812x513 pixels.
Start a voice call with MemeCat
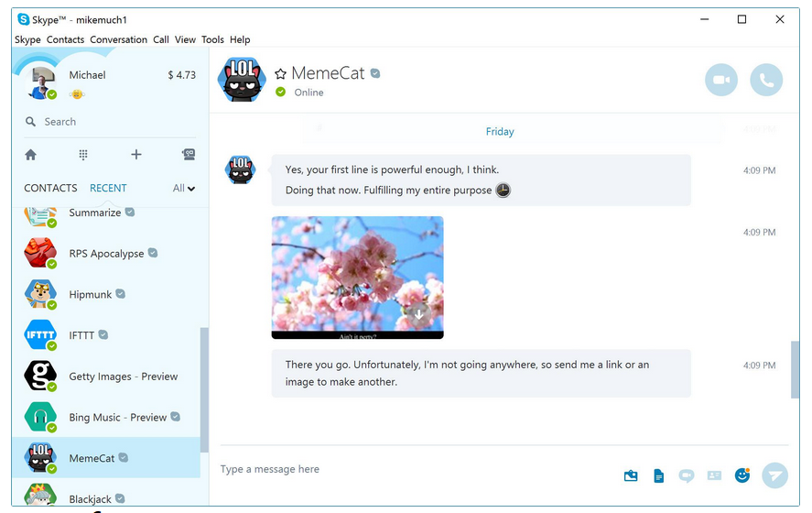(766, 80)
